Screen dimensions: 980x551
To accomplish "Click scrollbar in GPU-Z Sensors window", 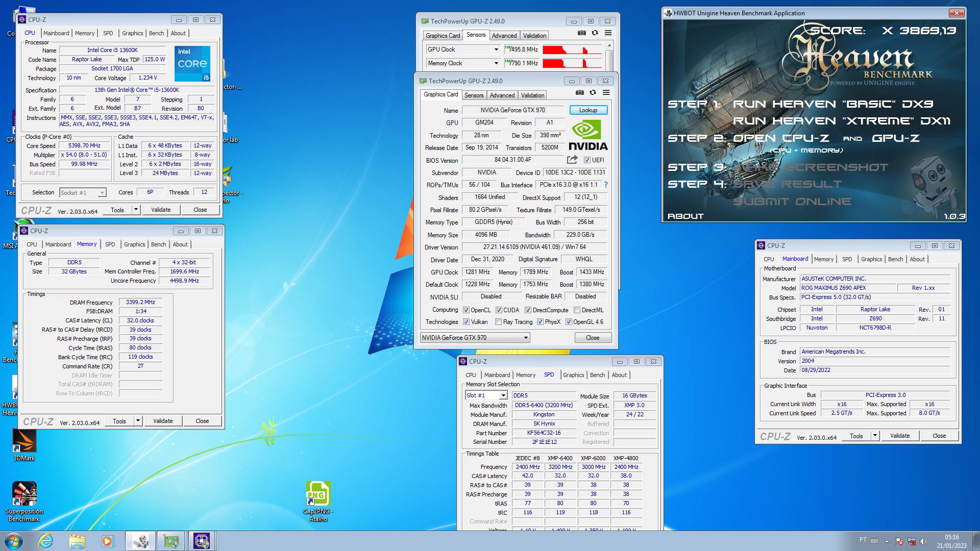I will click(x=609, y=56).
